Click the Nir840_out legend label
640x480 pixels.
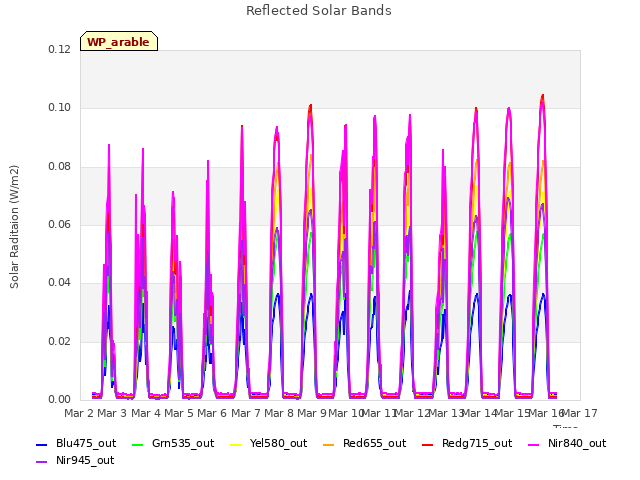click(577, 443)
